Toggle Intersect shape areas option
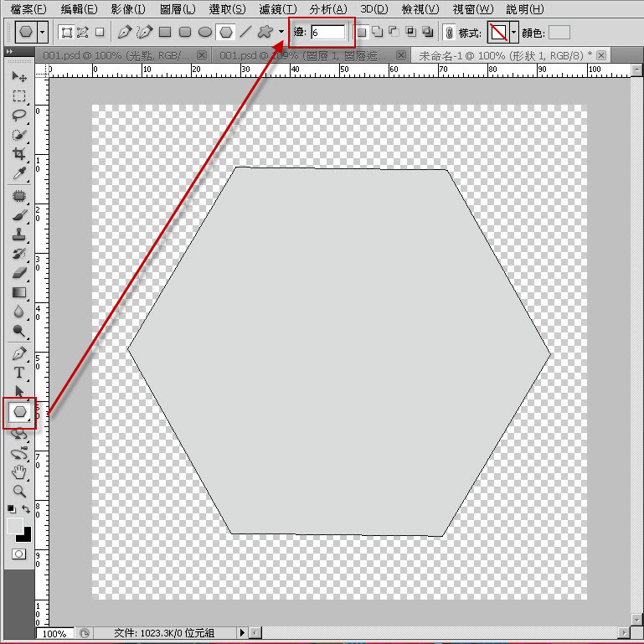Screen dimensions: 644x644 tap(410, 32)
